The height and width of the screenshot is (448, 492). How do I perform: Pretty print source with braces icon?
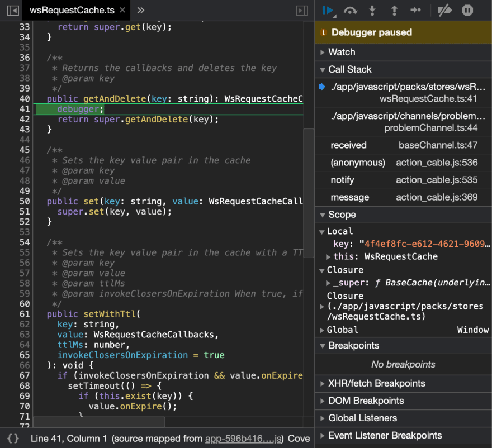[13, 439]
